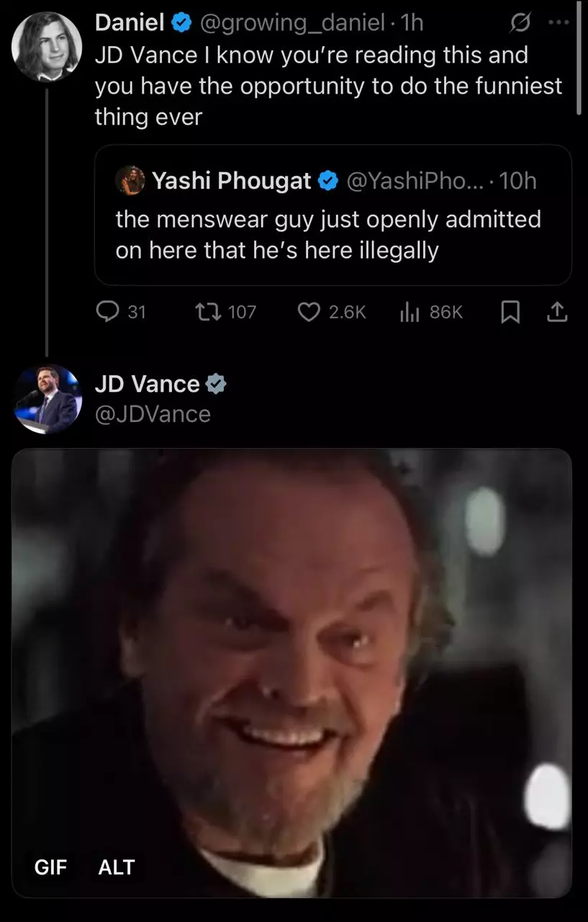Open JD Vance's profile avatar
Viewport: 588px width, 922px height.
pyautogui.click(x=48, y=399)
